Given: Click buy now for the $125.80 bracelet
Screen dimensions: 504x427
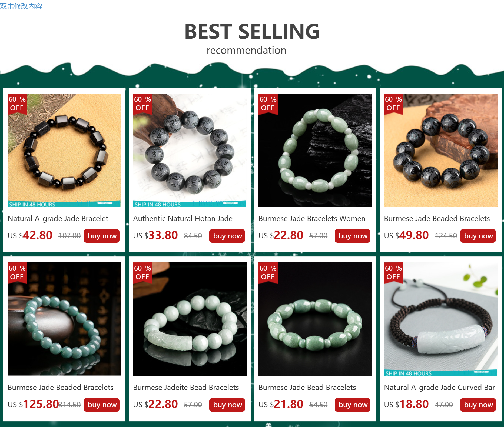Looking at the screenshot, I should 102,405.
